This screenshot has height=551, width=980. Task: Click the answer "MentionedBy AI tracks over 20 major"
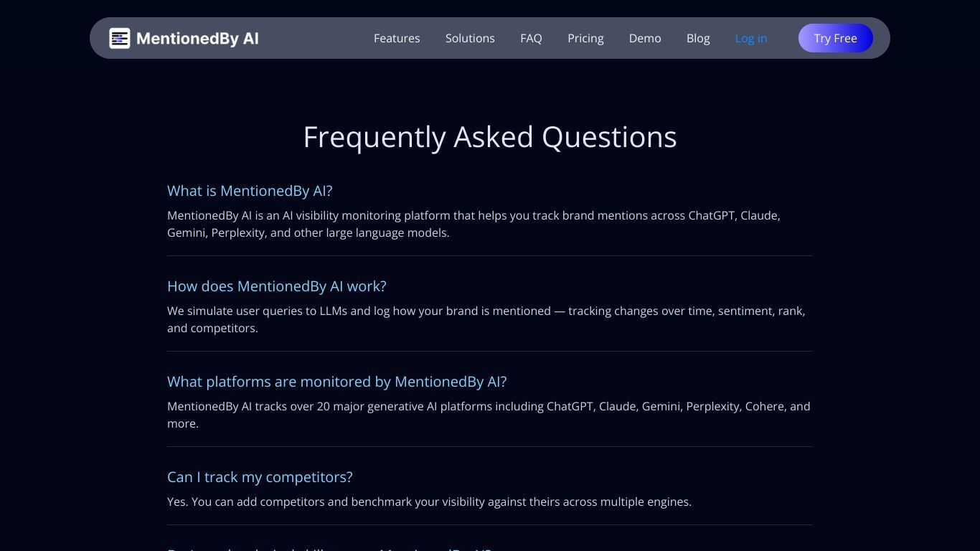pos(489,415)
